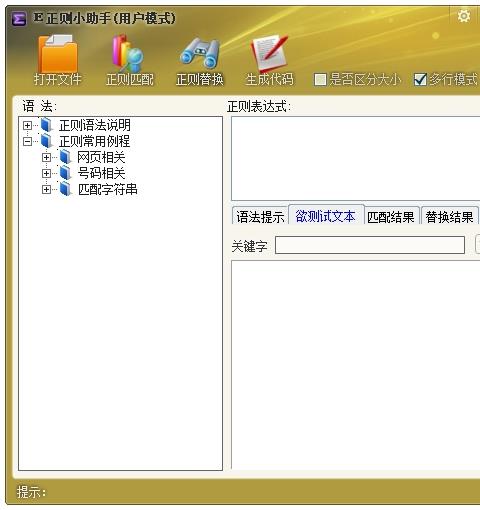
Task: Click the 生成代码 label
Action: (x=269, y=79)
